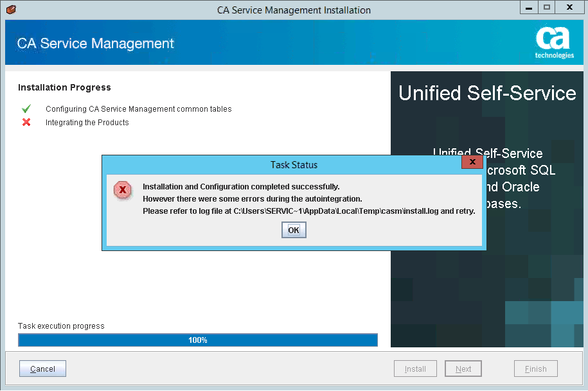Click the 100% task execution progress bar
588x391 pixels.
point(198,340)
